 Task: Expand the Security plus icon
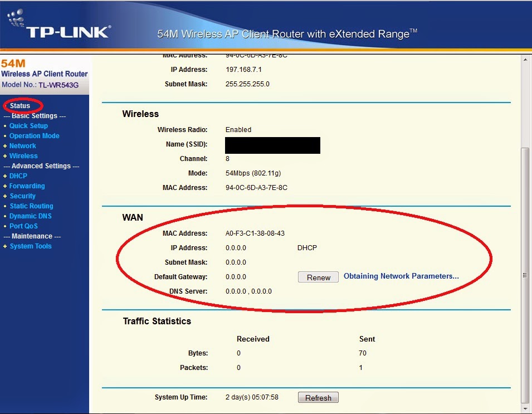pos(5,196)
